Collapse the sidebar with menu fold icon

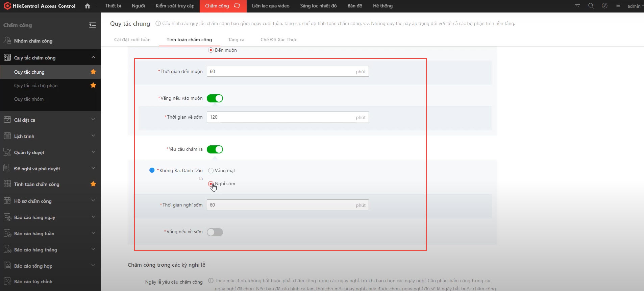[x=93, y=25]
